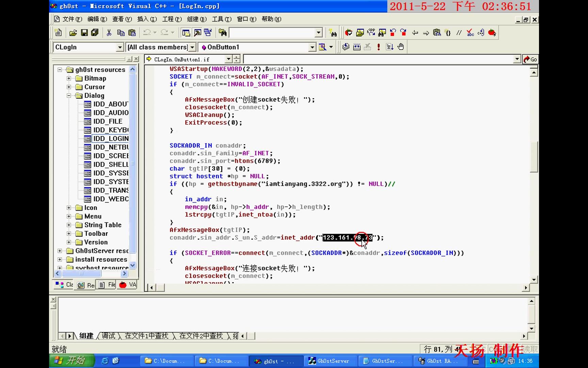The image size is (588, 368).
Task: Open the 工具(T) menu
Action: click(x=222, y=19)
